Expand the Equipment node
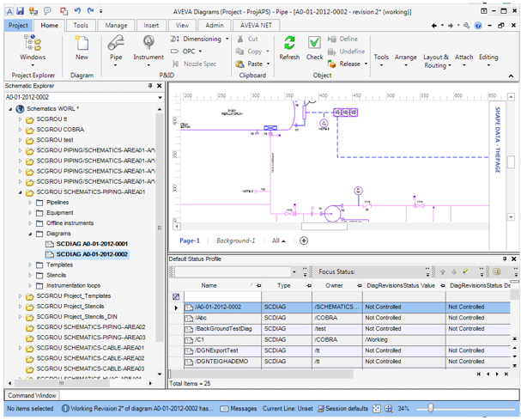The height and width of the screenshot is (420, 521). [30, 212]
